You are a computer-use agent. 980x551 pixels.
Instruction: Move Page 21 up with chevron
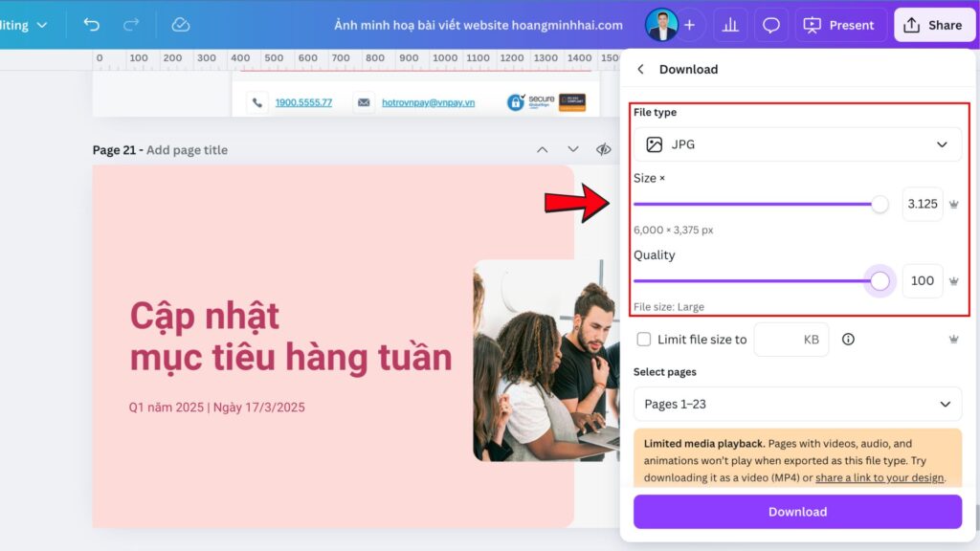point(543,149)
